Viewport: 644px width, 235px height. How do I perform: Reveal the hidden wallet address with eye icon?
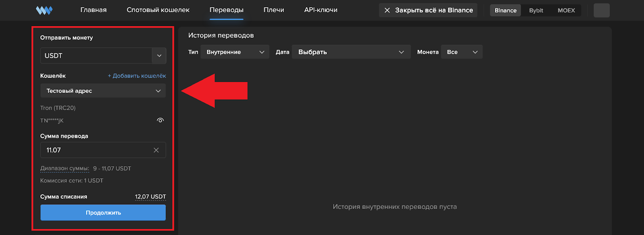(x=160, y=120)
